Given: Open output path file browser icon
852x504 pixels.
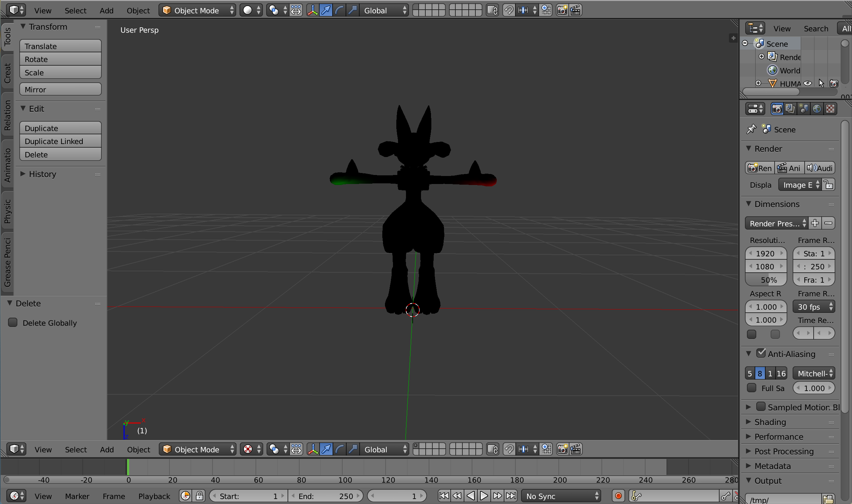Looking at the screenshot, I should pyautogui.click(x=829, y=499).
